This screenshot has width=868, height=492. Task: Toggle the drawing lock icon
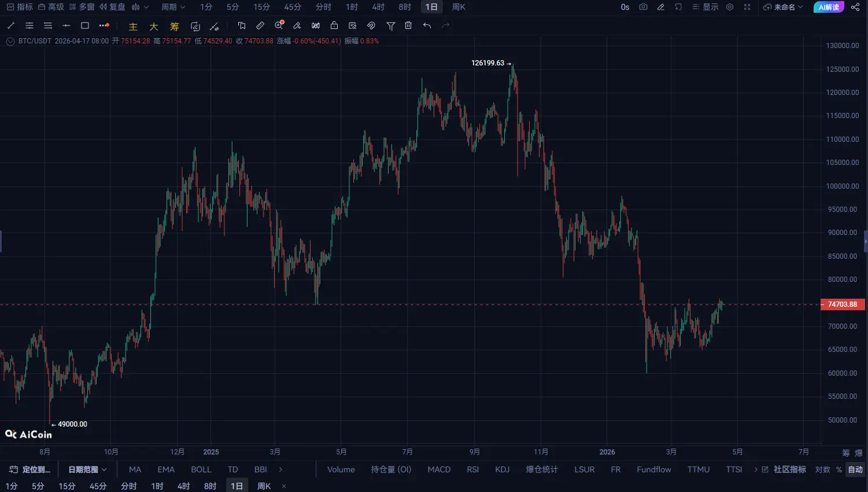[334, 25]
